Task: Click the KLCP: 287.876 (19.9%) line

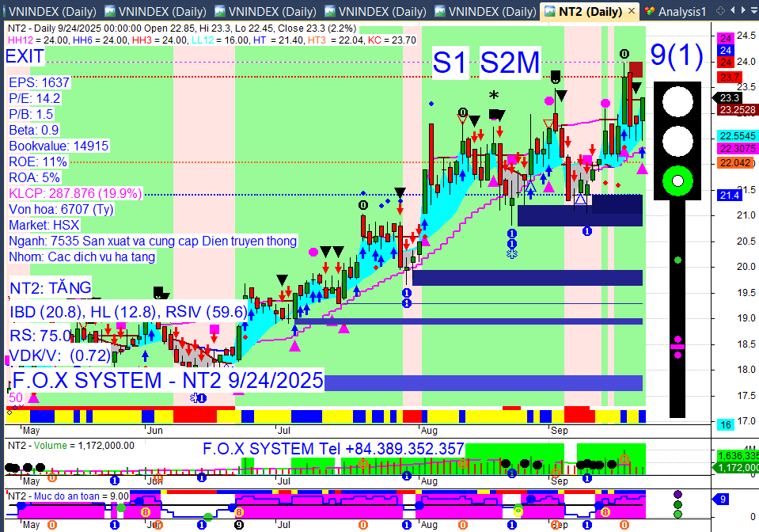Action: pyautogui.click(x=75, y=194)
